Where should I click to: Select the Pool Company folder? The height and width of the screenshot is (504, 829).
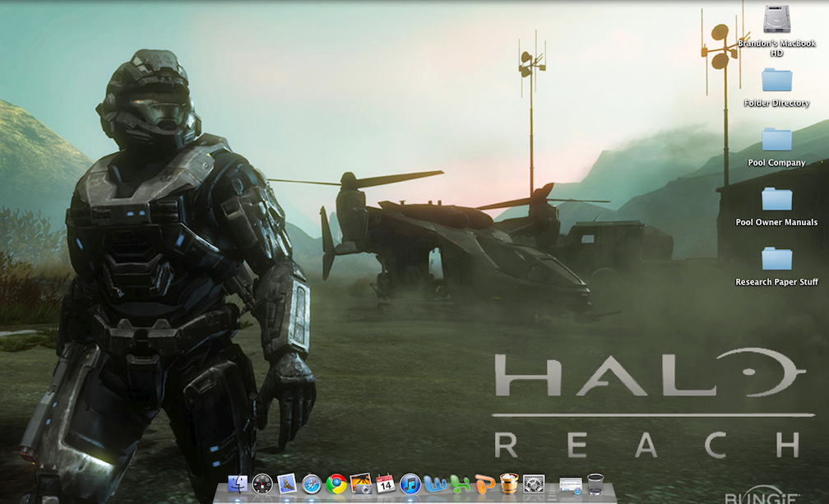776,140
